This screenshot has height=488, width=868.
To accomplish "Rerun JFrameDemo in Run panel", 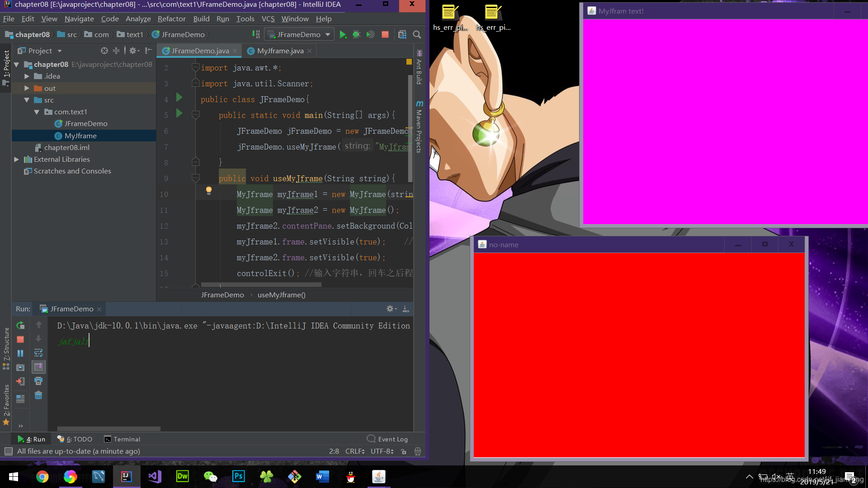I will (20, 325).
